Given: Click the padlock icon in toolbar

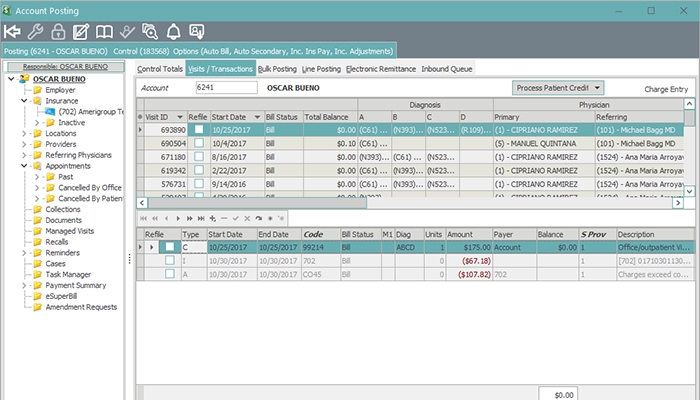Looking at the screenshot, I should [58, 31].
